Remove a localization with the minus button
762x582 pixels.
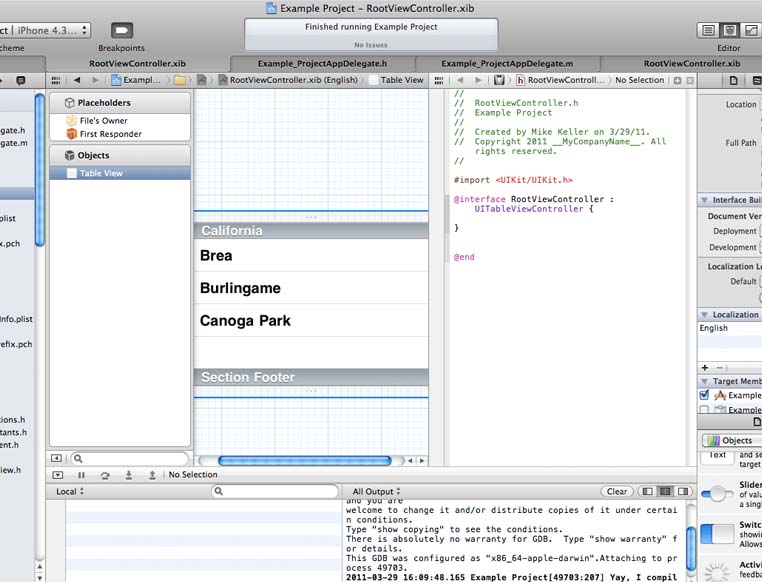(x=720, y=368)
